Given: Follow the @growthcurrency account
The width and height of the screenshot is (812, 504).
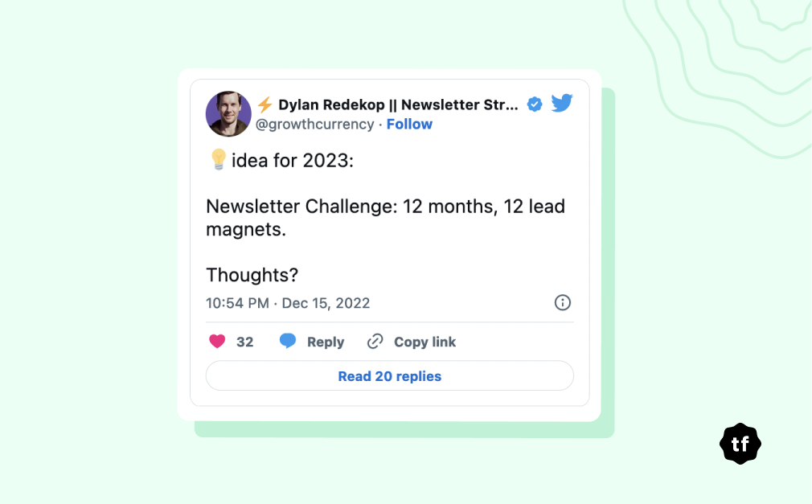Looking at the screenshot, I should click(409, 125).
